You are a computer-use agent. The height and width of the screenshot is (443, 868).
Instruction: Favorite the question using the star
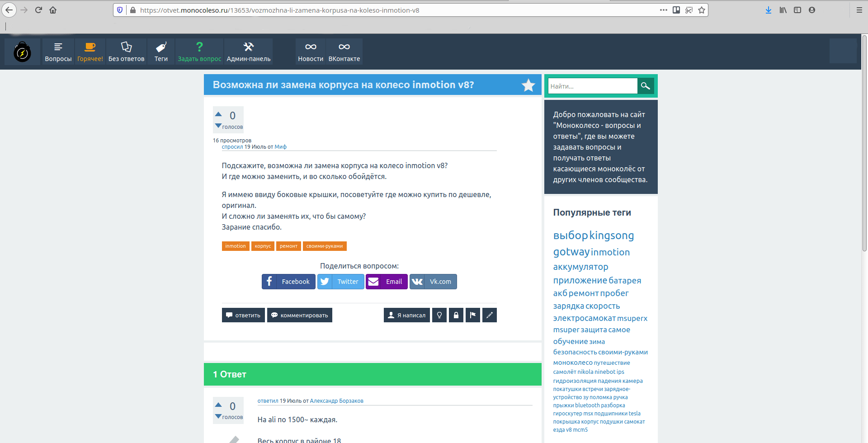(x=528, y=85)
